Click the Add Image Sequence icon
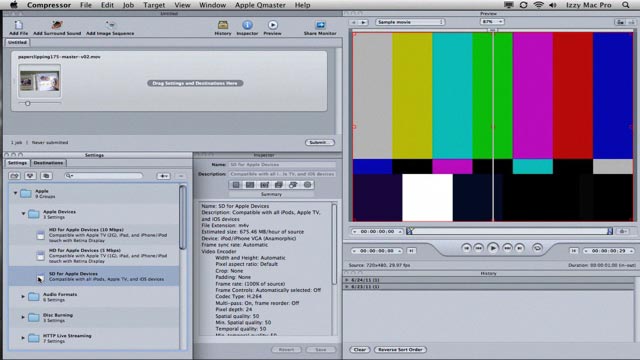 (110, 25)
